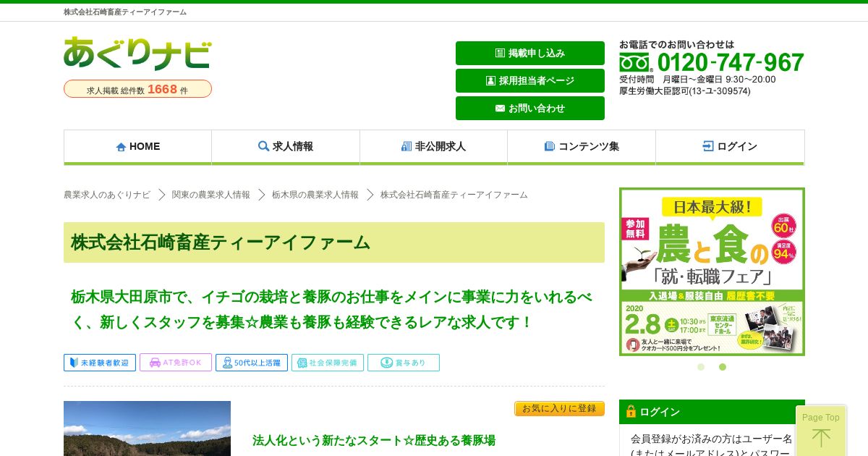The image size is (868, 456).
Task: Go to HOME in the navigation bar
Action: pos(137,147)
